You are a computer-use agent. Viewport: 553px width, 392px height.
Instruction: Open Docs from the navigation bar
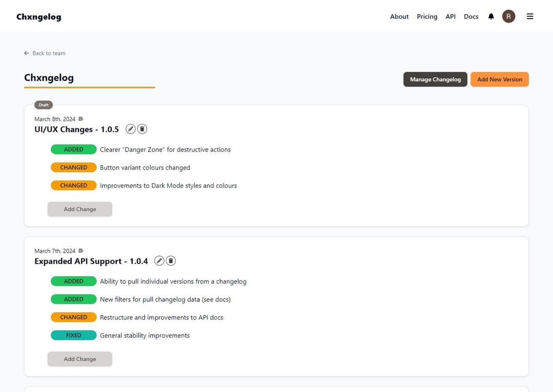[x=471, y=16]
